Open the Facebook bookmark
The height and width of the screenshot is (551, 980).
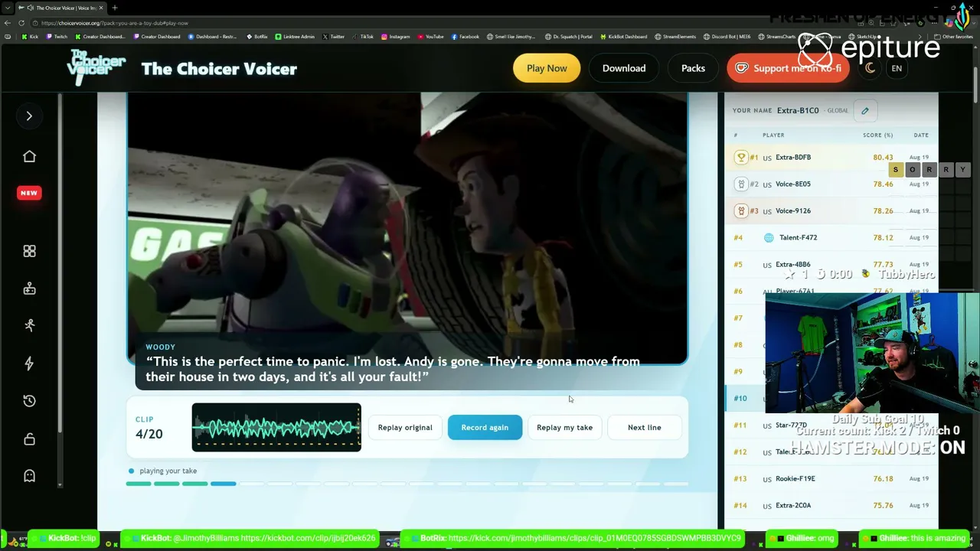[465, 37]
